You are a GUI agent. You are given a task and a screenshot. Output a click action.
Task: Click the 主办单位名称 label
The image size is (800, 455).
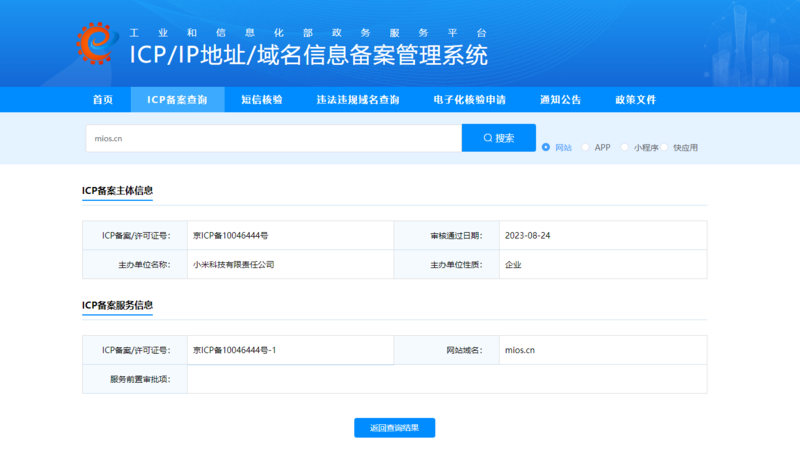tap(144, 265)
